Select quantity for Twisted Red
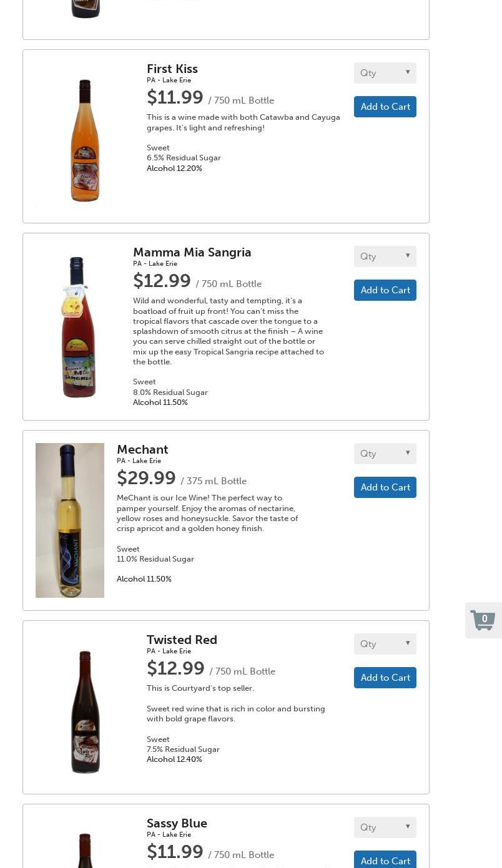Screen dimensions: 502x868 [x=385, y=644]
